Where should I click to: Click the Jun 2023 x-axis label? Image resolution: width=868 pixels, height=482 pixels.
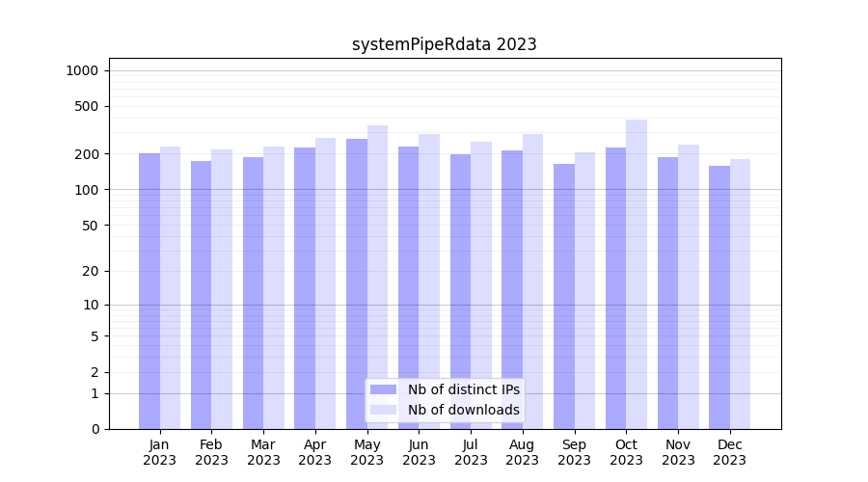(419, 452)
